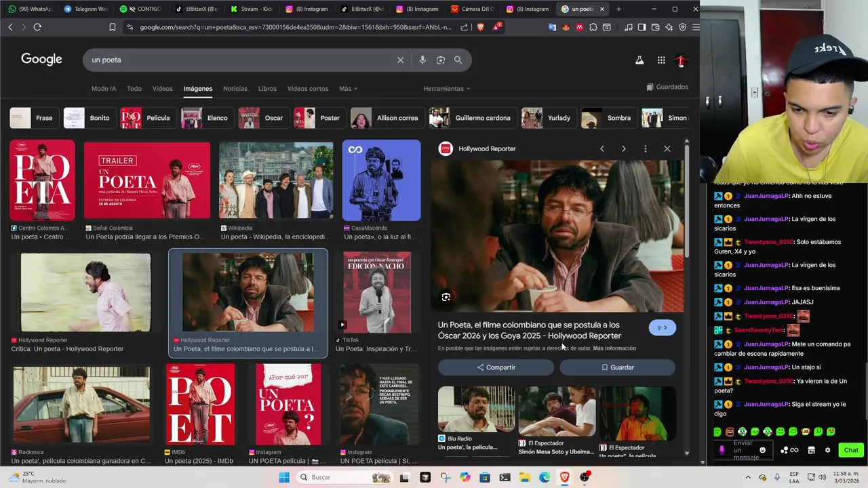Viewport: 868px width, 488px height.
Task: Open Brave Rewards triangle icon
Action: (497, 27)
